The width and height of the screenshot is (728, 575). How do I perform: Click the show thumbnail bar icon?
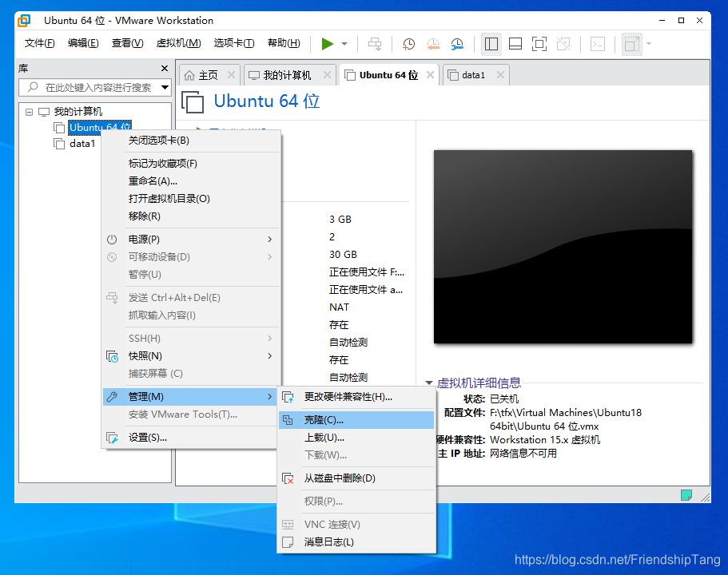coord(514,44)
